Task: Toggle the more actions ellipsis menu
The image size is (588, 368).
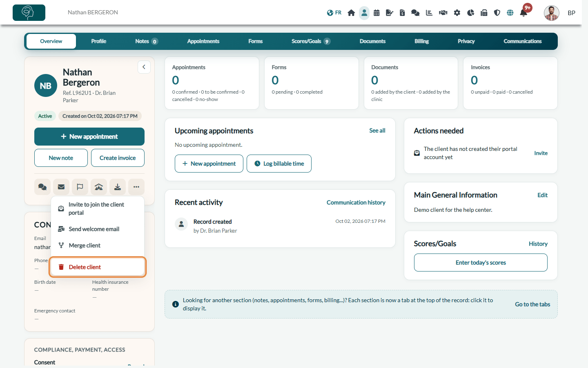Action: 136,187
